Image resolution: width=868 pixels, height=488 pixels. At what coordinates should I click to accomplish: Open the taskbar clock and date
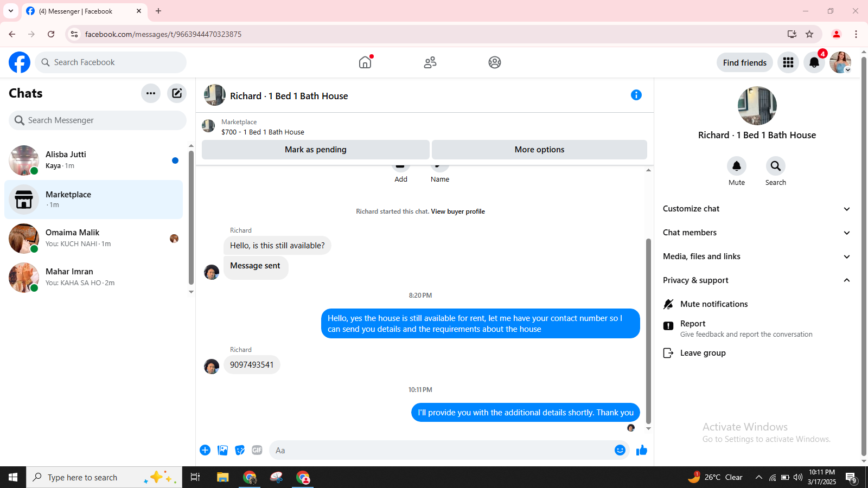click(x=822, y=477)
